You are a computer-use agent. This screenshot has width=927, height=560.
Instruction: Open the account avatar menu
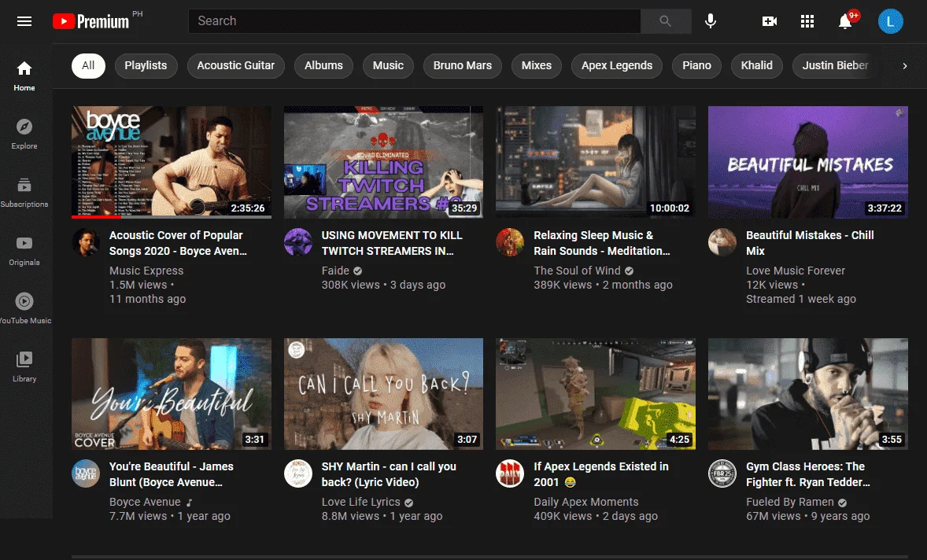click(890, 21)
